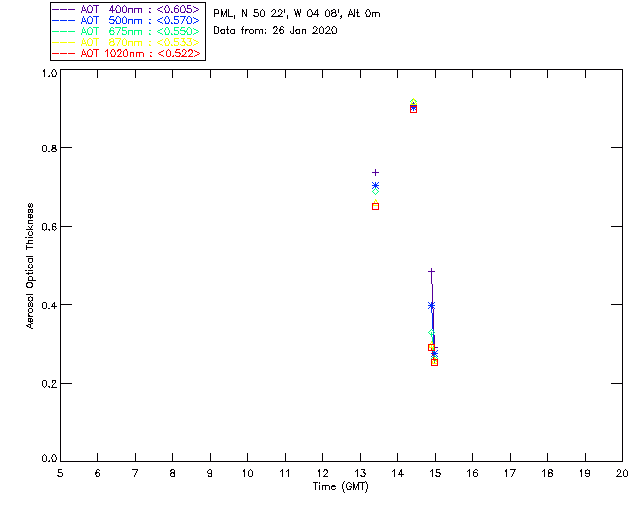Click the AOT 500nm legend entry

126,20
